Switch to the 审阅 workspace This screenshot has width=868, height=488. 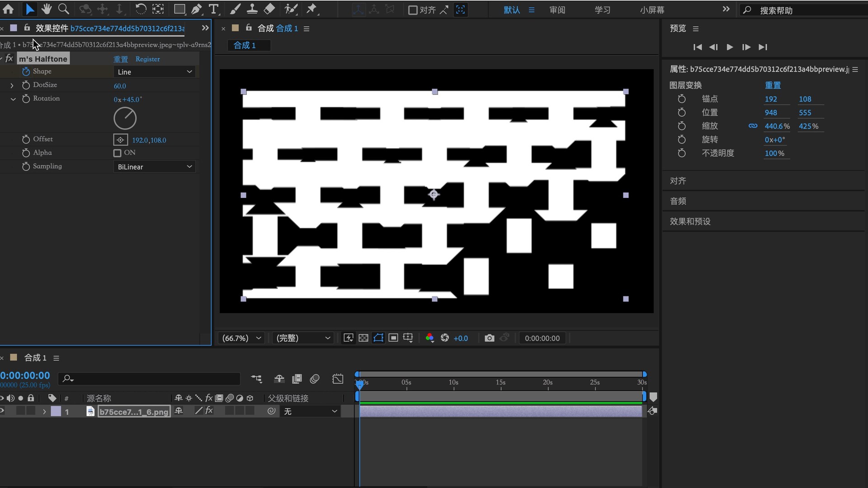pyautogui.click(x=557, y=10)
